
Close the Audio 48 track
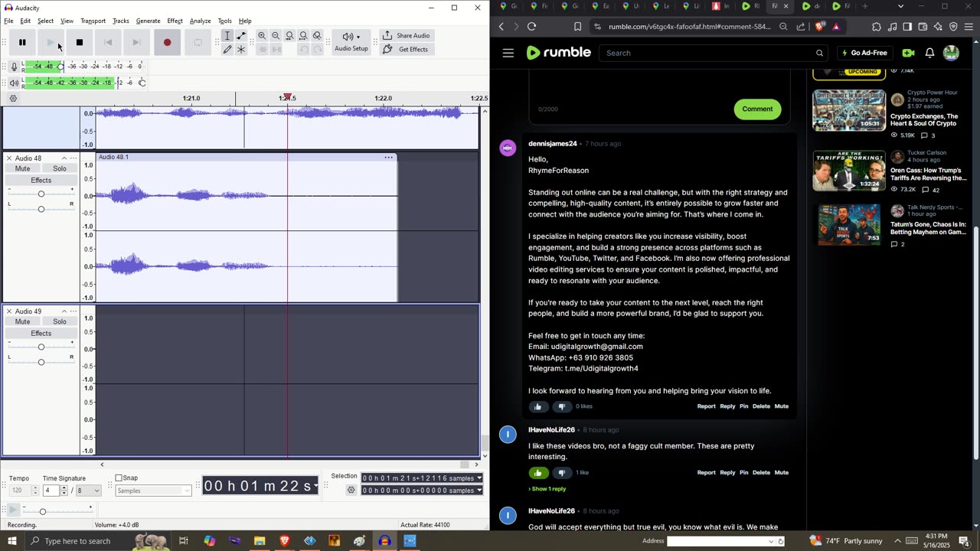point(9,158)
